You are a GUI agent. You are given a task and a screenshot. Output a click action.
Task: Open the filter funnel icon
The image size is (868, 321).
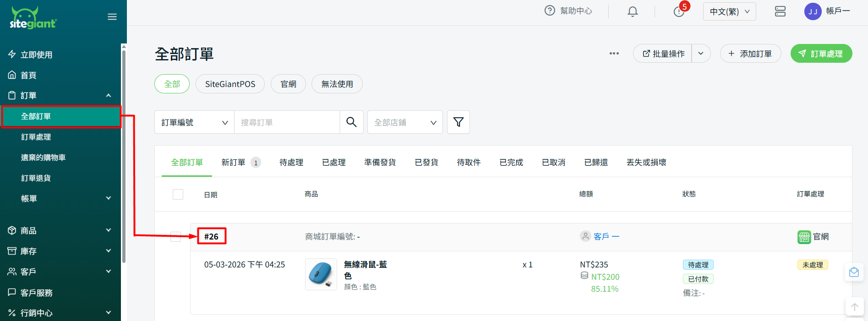tap(458, 122)
